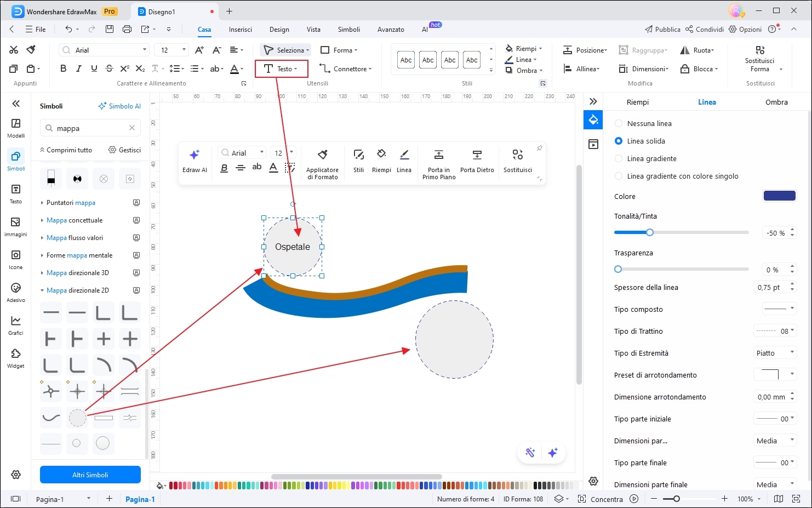Open the Widget sidebar panel
This screenshot has width=812, height=508.
[16, 358]
